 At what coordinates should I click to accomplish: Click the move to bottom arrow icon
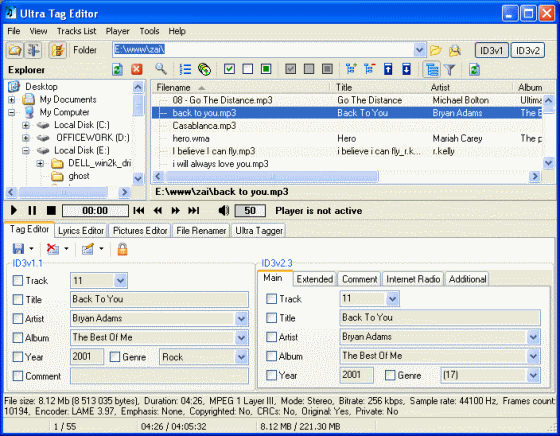pos(406,69)
